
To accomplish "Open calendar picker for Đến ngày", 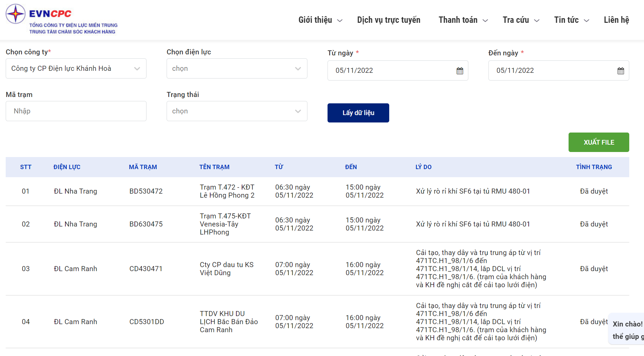I will pyautogui.click(x=621, y=71).
